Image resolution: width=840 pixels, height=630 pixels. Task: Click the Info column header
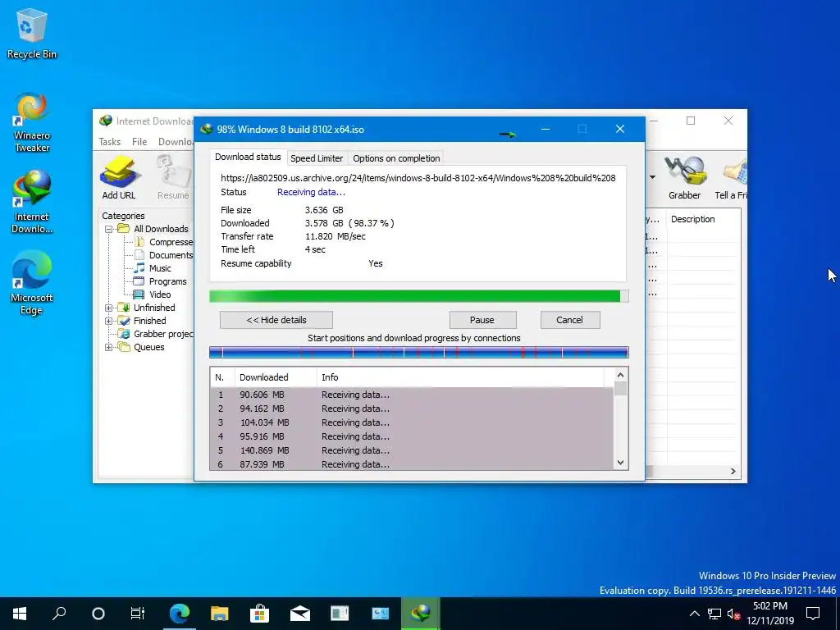pyautogui.click(x=460, y=377)
